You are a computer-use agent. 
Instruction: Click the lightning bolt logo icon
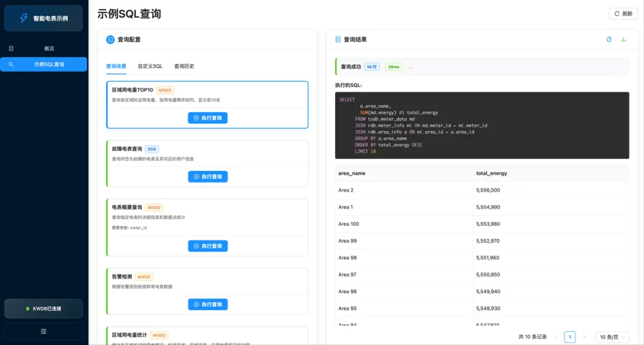pyautogui.click(x=24, y=18)
